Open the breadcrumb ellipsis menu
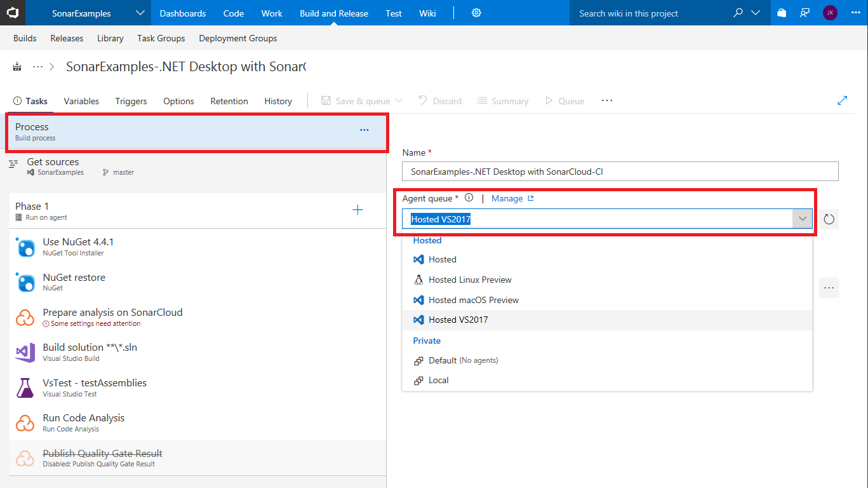 38,67
